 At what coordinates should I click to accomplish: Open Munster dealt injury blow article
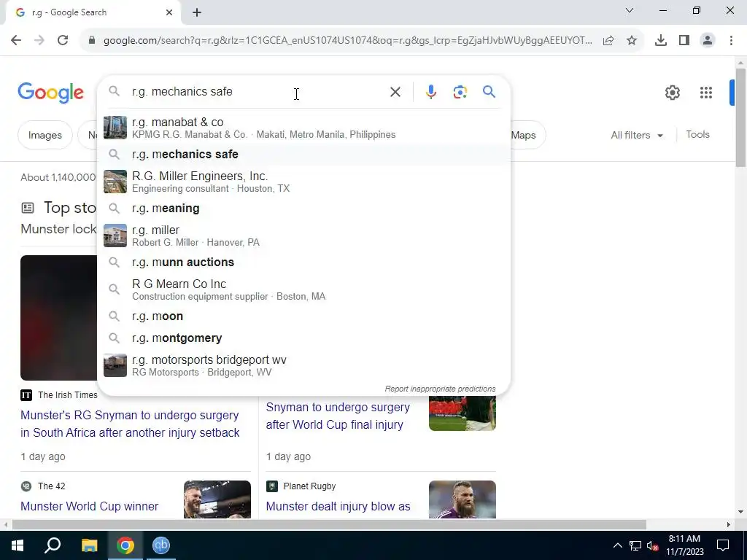[x=338, y=506]
